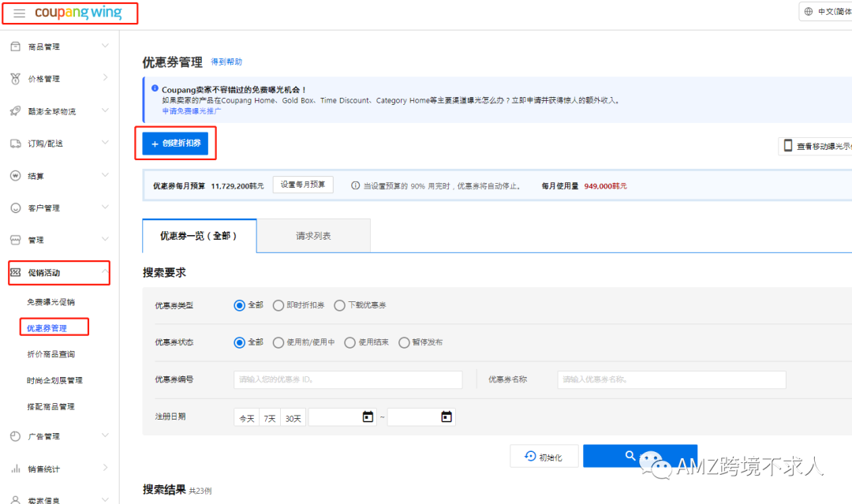Click the start date input field
This screenshot has height=504, width=852.
(x=342, y=417)
